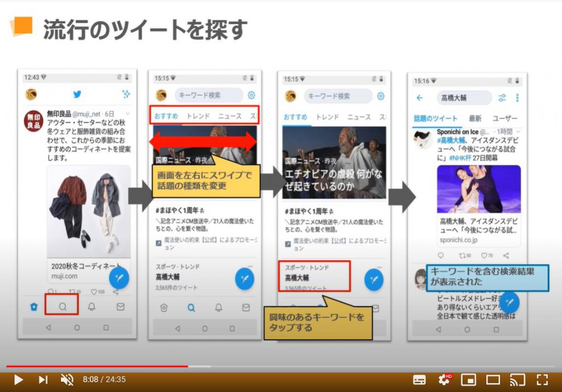562x392 pixels.
Task: Open video quality settings gear
Action: coord(444,379)
